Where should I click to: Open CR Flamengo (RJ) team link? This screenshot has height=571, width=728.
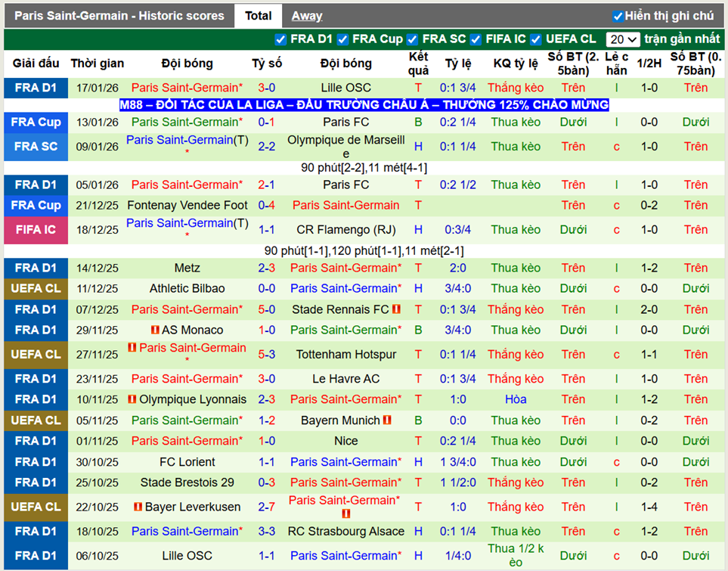346,229
